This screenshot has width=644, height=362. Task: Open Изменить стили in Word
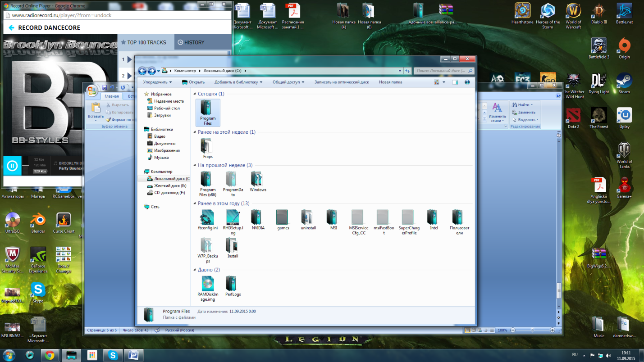click(497, 113)
